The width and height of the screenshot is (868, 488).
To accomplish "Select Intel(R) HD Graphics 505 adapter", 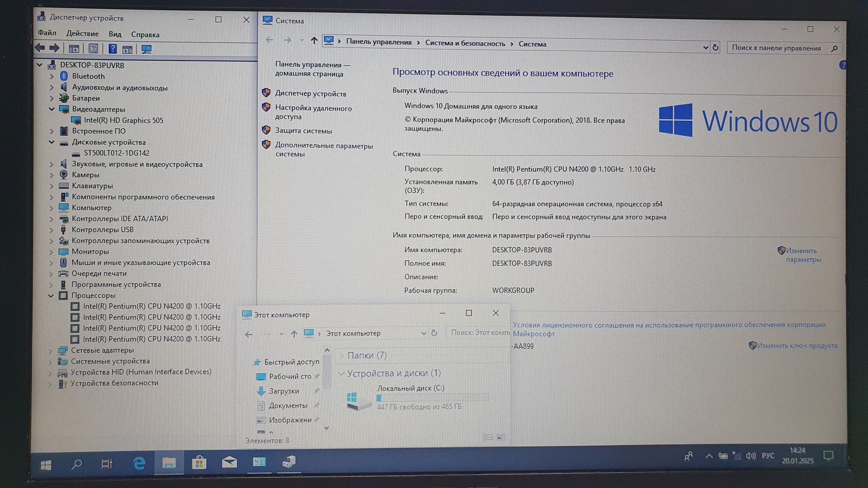I will pyautogui.click(x=123, y=120).
